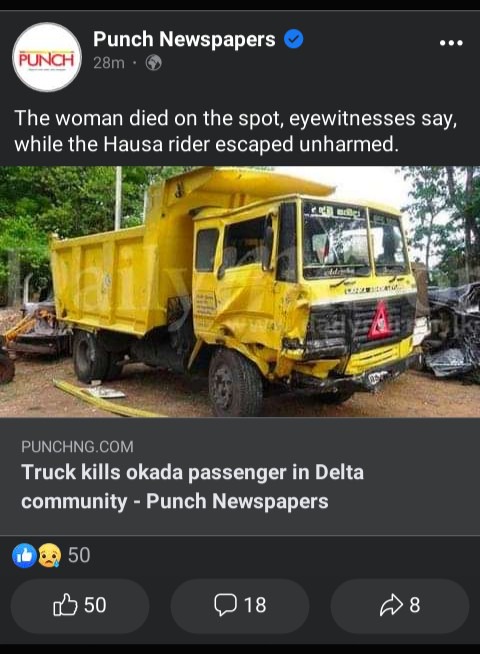
Task: Click the PUNCHNG.COM source label
Action: tap(77, 447)
